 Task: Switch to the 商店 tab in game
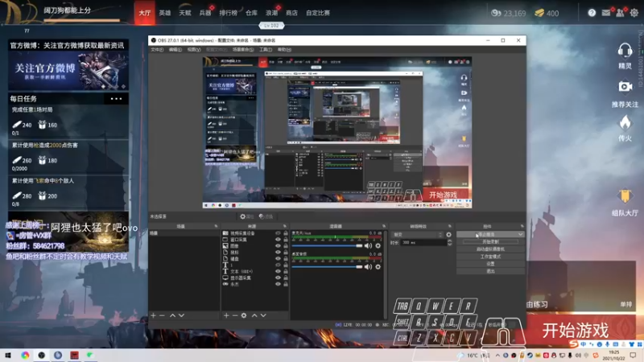tap(291, 13)
